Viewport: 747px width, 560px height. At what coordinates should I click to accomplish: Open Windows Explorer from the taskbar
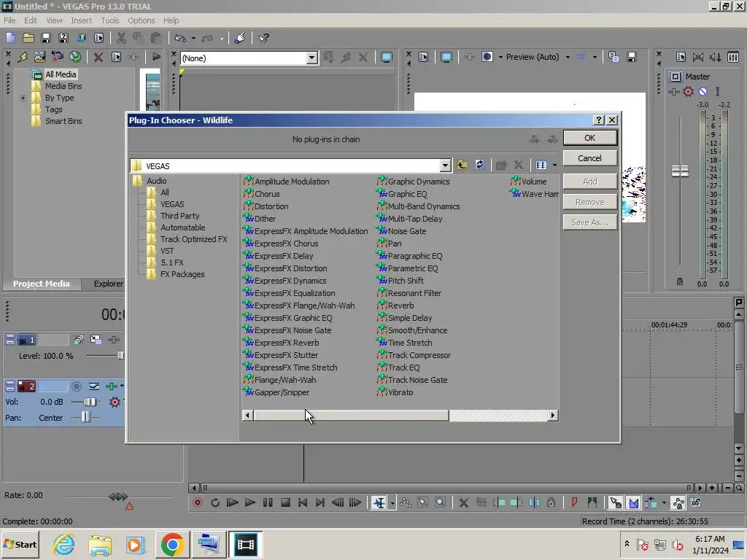click(x=100, y=544)
